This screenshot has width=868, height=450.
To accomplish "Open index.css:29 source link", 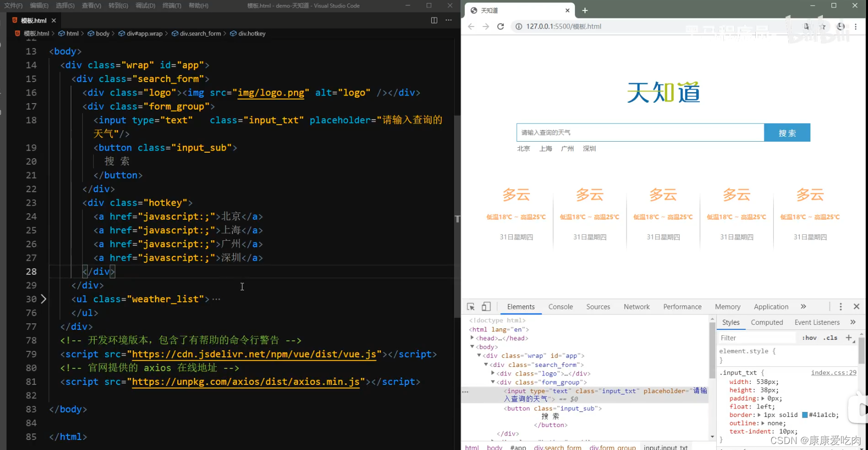I will click(x=833, y=372).
